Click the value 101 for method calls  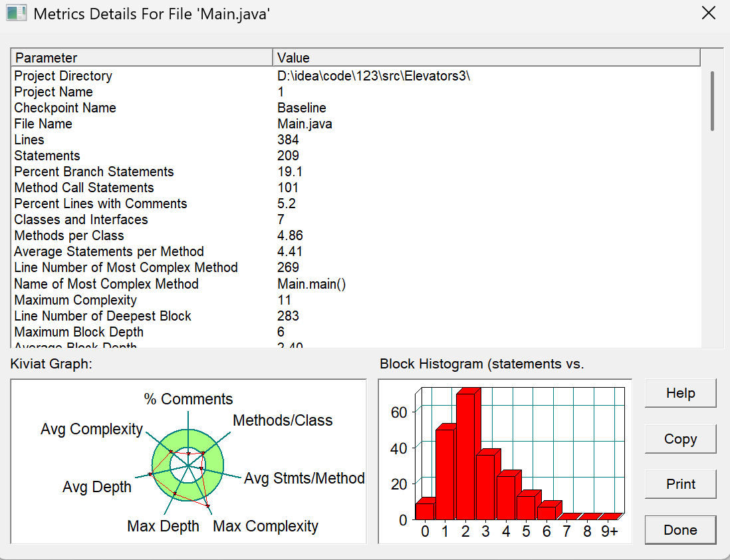click(288, 188)
